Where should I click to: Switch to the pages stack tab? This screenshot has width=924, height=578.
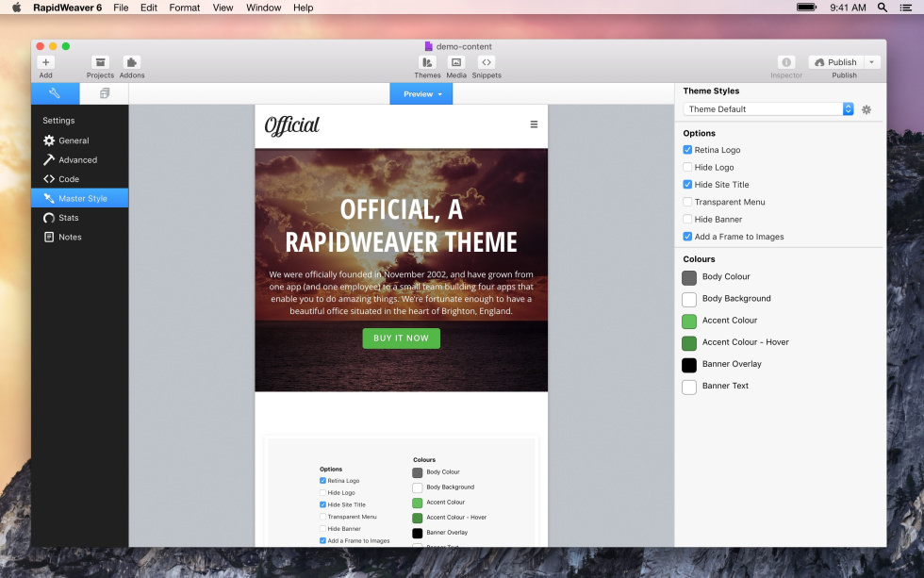coord(105,93)
